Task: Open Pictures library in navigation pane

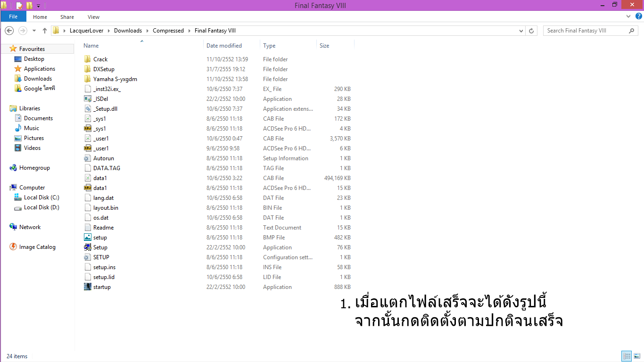Action: (34, 138)
